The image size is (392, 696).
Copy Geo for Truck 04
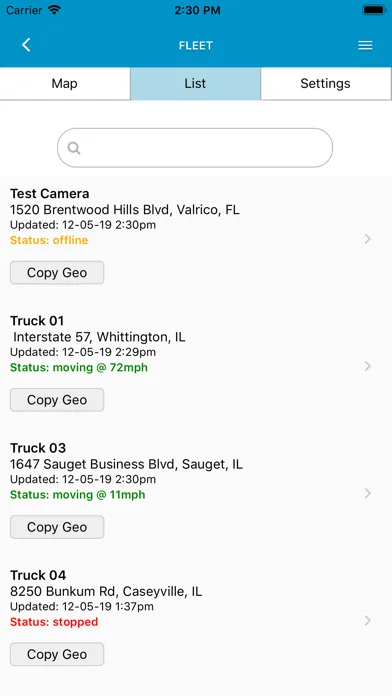coord(57,654)
